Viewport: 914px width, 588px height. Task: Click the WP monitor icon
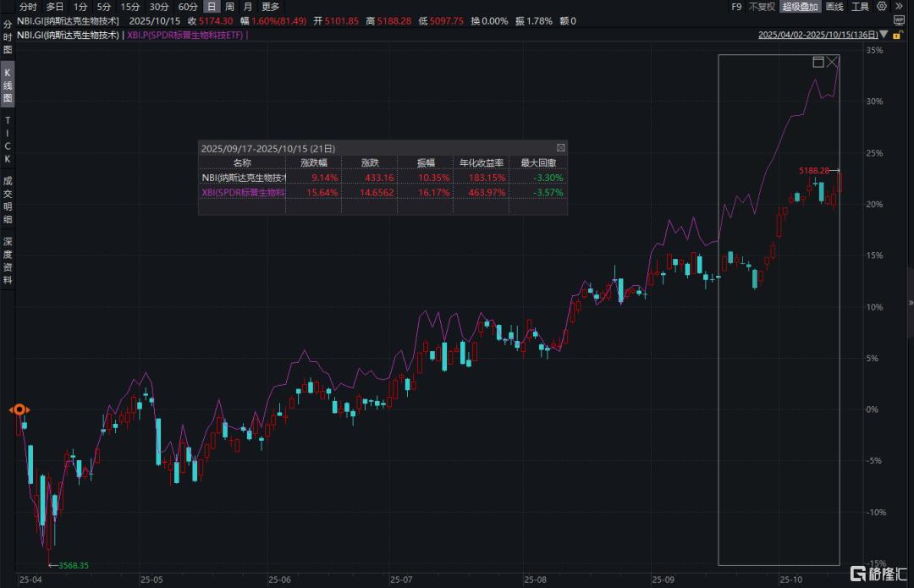(899, 20)
